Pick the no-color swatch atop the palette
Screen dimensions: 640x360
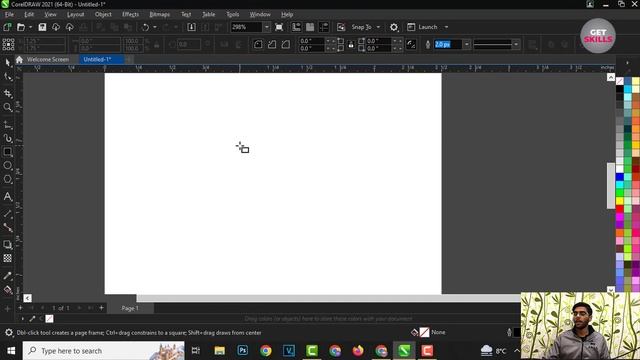(620, 81)
